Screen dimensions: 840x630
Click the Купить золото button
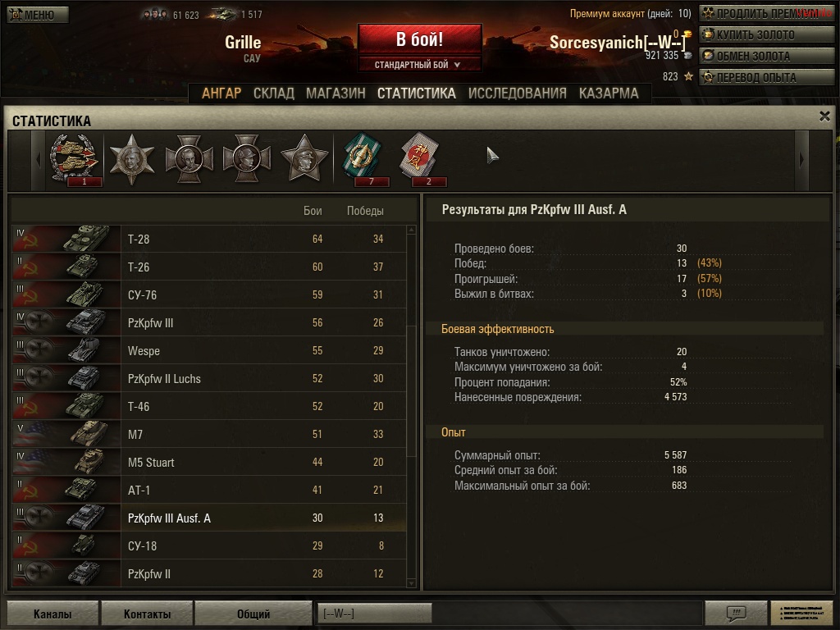[766, 34]
